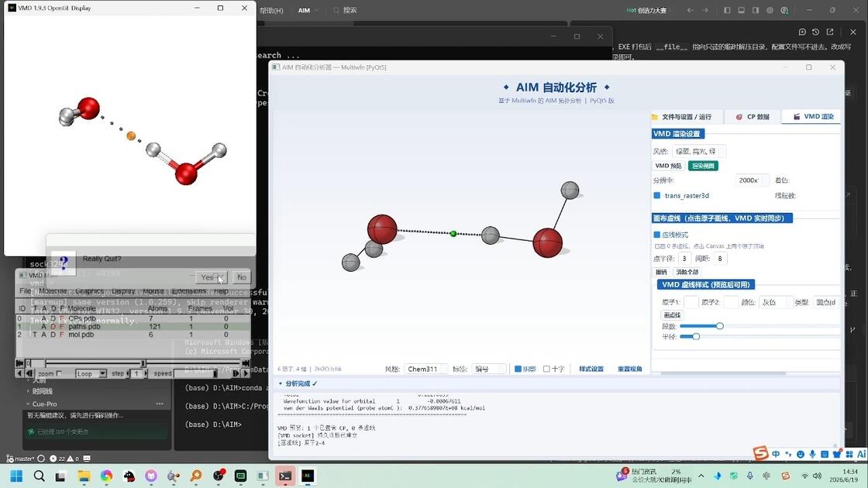Open the Extensions menu in VMD Main
Image resolution: width=868 pixels, height=488 pixels.
point(189,291)
